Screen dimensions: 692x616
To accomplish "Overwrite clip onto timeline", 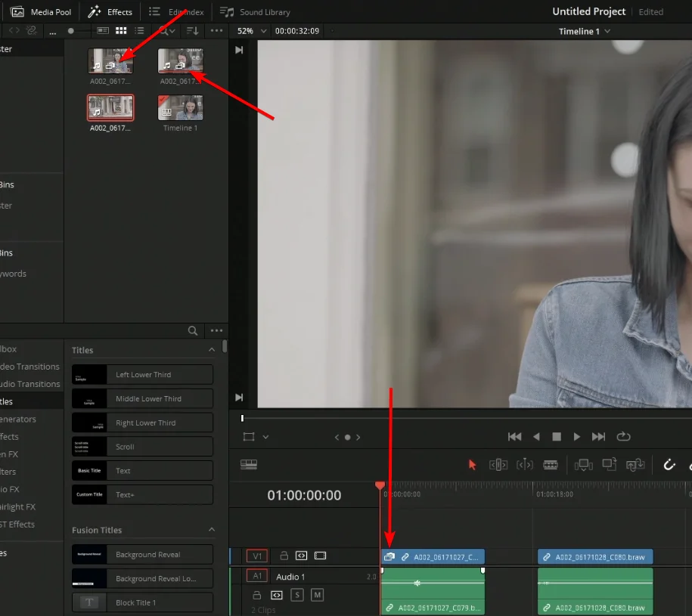I will point(610,464).
